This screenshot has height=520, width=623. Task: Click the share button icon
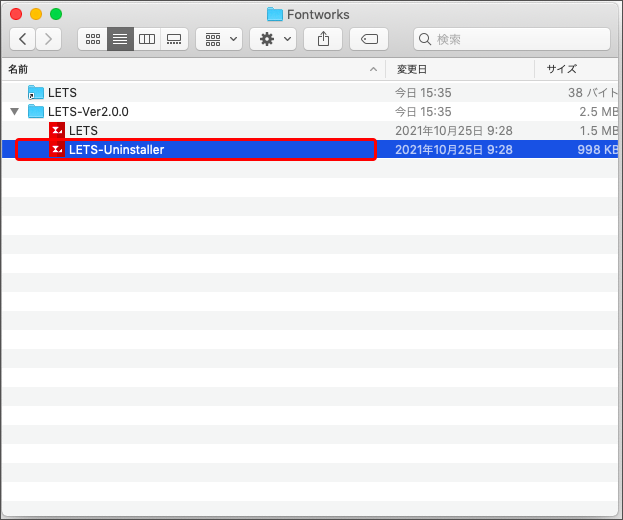point(323,39)
